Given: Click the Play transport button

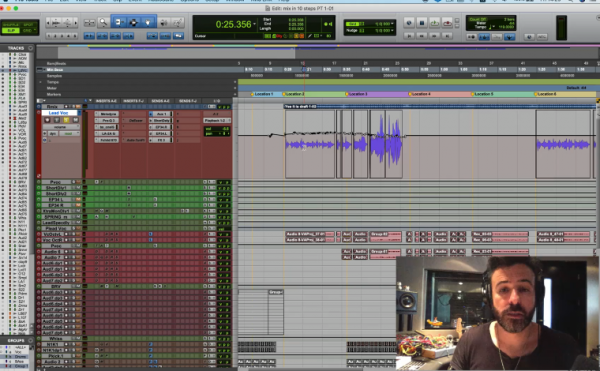Looking at the screenshot, I should click(435, 23).
